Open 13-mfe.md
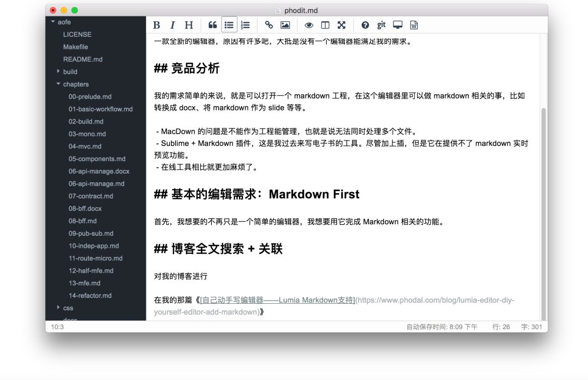This screenshot has height=380, width=588. [x=84, y=283]
